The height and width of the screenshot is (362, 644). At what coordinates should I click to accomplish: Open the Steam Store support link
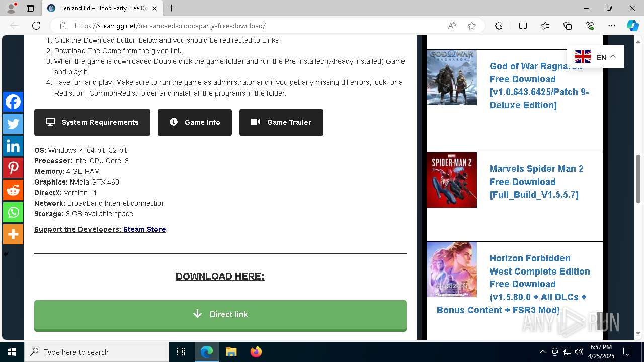(144, 229)
